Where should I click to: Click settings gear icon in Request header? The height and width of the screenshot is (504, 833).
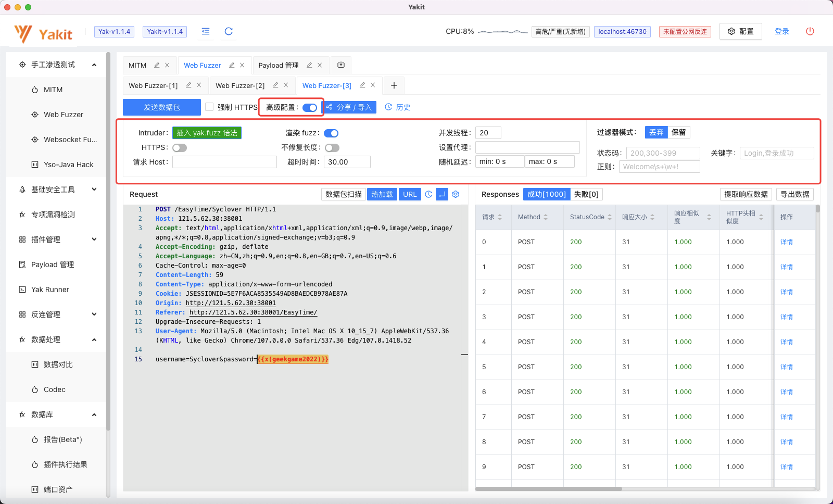click(x=456, y=194)
